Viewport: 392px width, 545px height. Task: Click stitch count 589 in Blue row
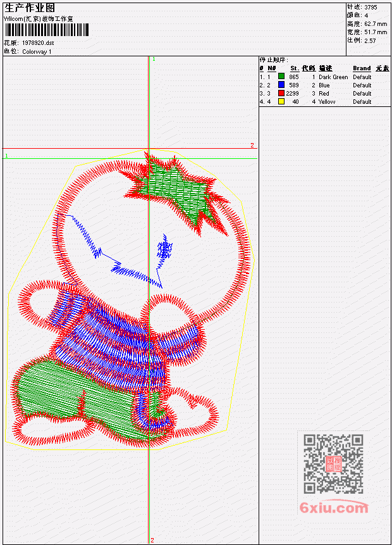[294, 85]
